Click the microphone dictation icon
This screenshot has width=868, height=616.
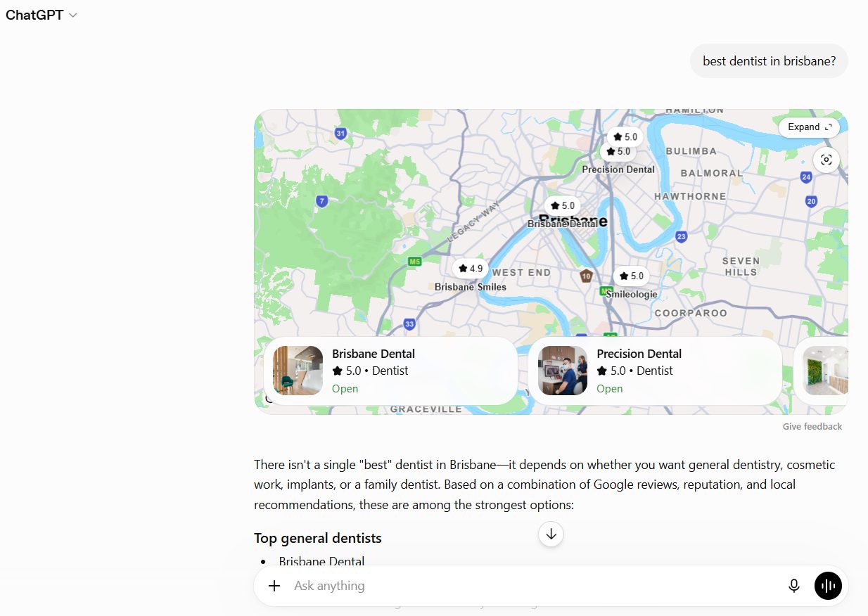[x=794, y=586]
